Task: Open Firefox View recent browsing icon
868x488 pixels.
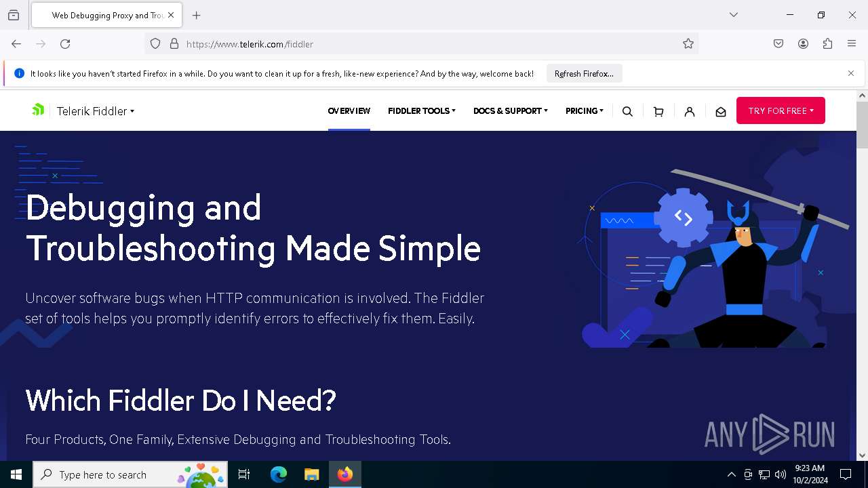Action: (14, 15)
